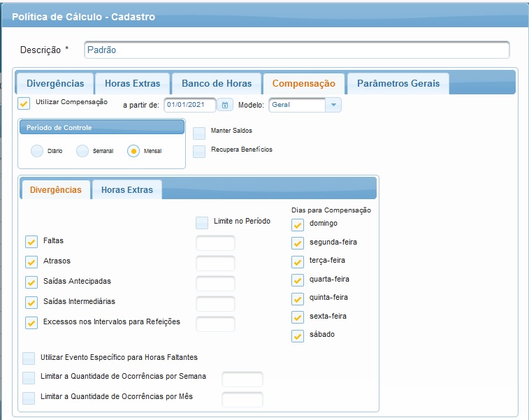Select the inner Divergências sub-tab
Image resolution: width=529 pixels, height=420 pixels.
tap(56, 189)
